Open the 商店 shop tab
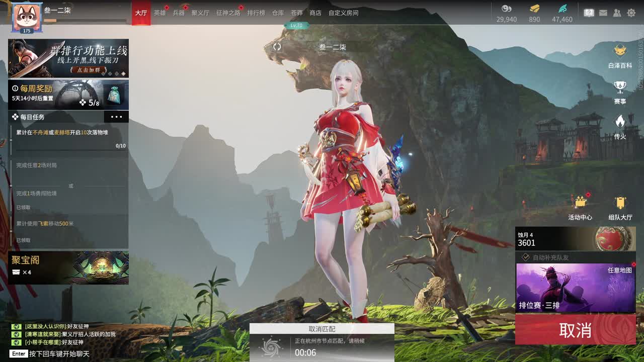This screenshot has height=362, width=644. click(x=315, y=13)
